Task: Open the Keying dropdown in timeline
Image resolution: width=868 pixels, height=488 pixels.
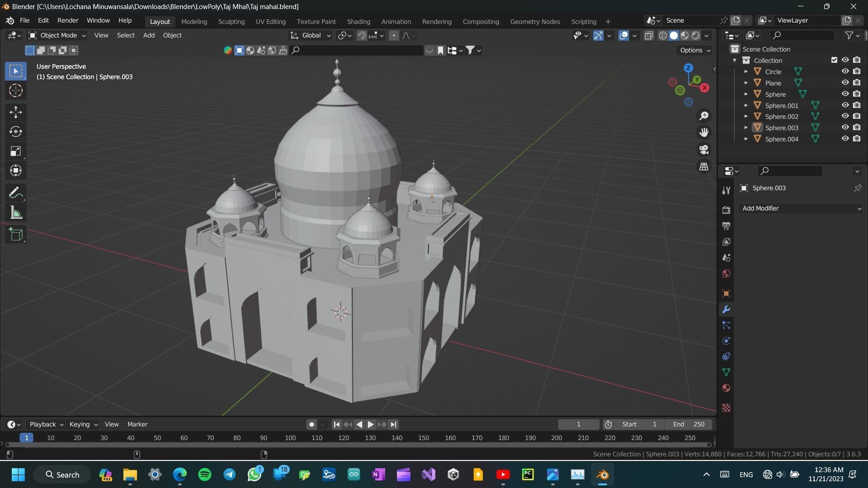Action: click(83, 424)
